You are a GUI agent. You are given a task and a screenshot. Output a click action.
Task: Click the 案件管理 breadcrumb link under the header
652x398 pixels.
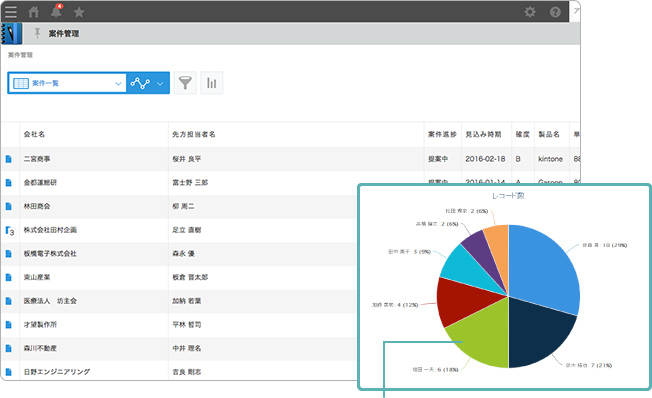point(20,55)
